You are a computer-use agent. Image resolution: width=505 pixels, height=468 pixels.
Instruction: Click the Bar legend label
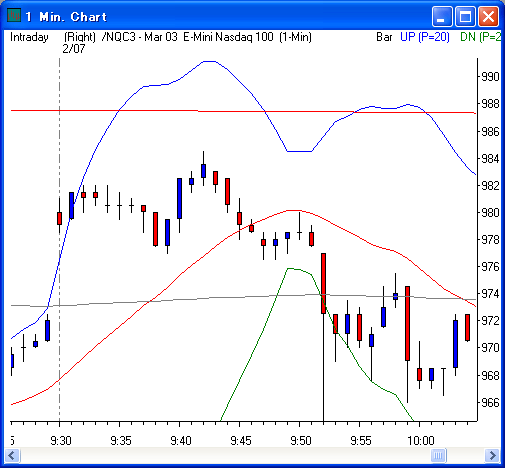[x=384, y=37]
